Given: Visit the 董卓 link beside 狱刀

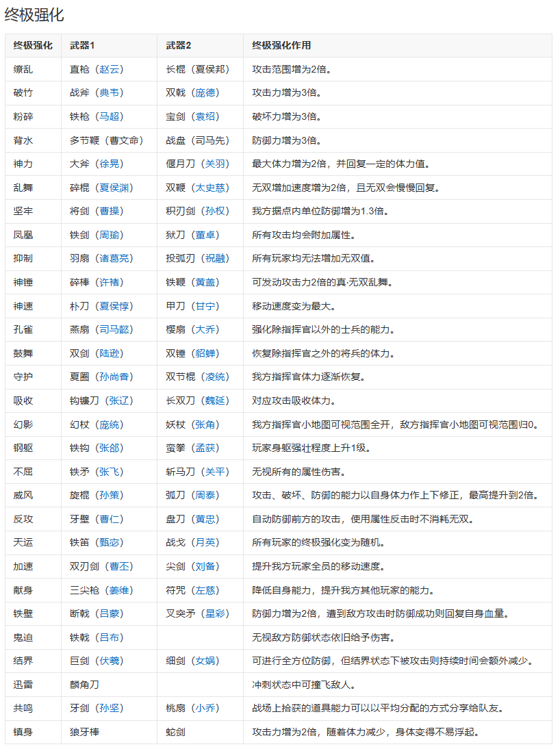Looking at the screenshot, I should (205, 235).
